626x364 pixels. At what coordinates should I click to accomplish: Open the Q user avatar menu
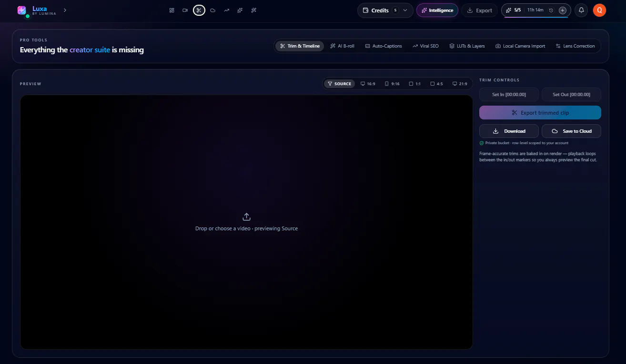(599, 10)
